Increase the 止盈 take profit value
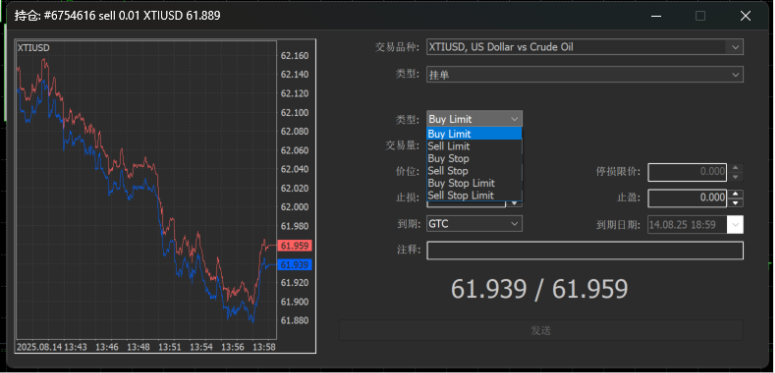775x373 pixels. pos(735,194)
